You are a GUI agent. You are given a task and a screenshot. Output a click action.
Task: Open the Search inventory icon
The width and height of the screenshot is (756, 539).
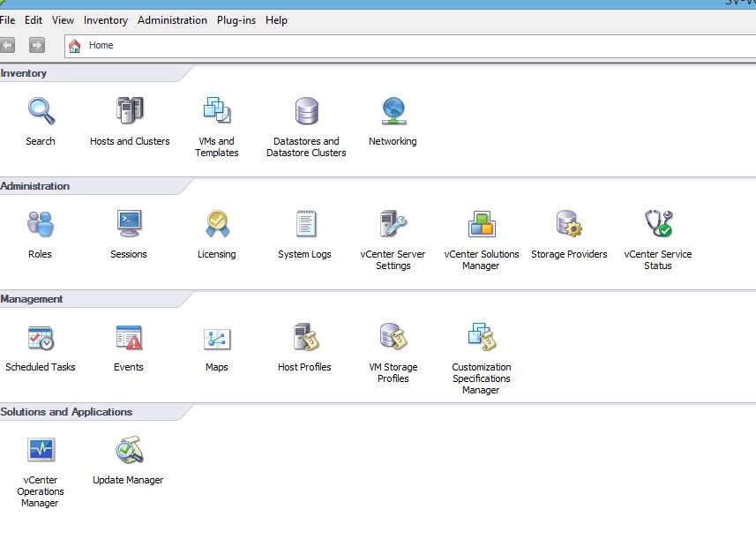(x=41, y=111)
